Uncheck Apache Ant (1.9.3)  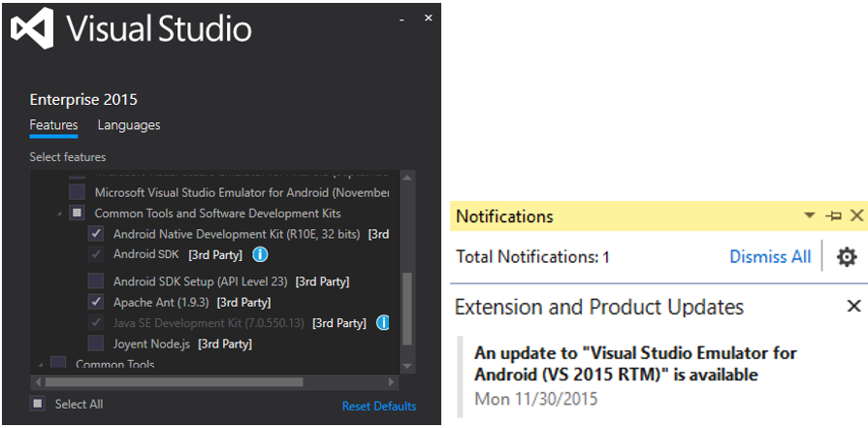(x=96, y=302)
